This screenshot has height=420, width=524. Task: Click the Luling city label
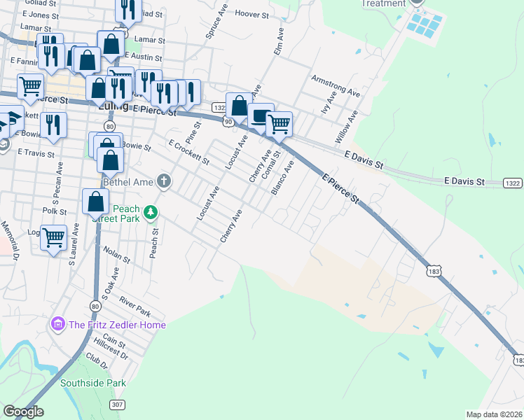114,107
